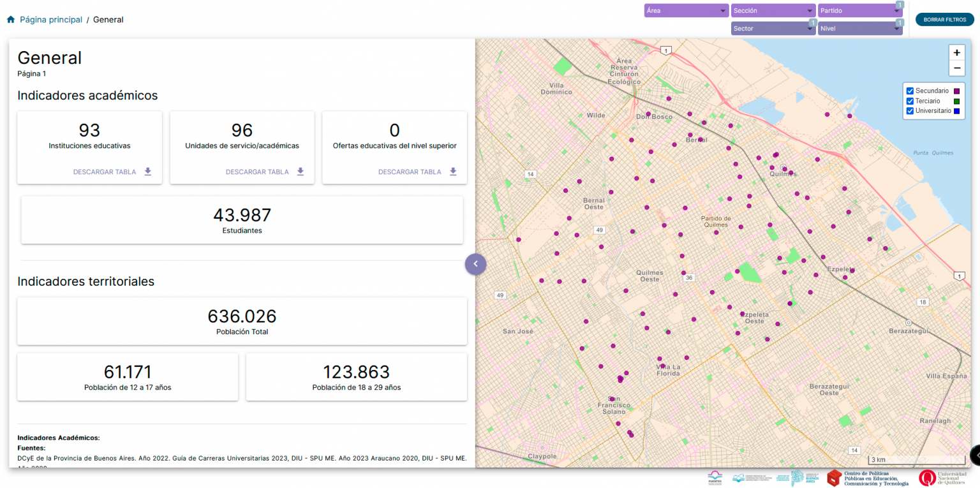The width and height of the screenshot is (980, 488).
Task: Zoom out the map with minus button
Action: (956, 68)
